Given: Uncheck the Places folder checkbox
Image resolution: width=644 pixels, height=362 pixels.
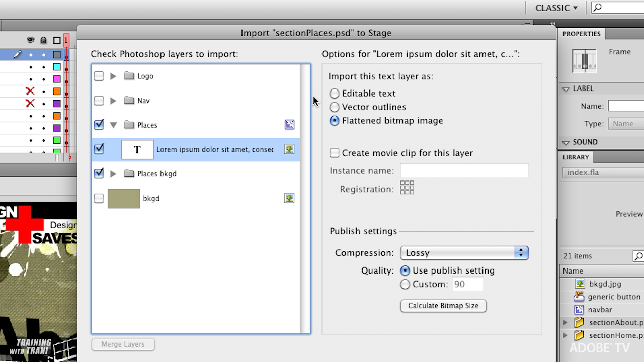Looking at the screenshot, I should 99,124.
